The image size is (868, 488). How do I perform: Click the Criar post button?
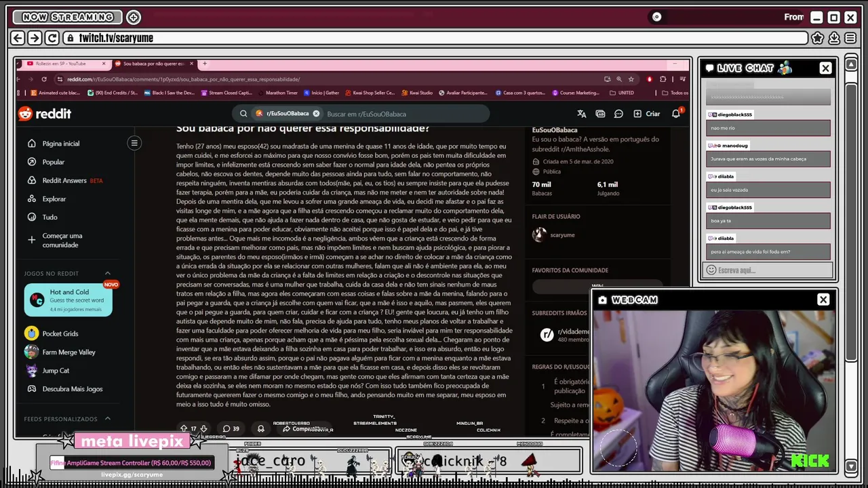point(647,114)
